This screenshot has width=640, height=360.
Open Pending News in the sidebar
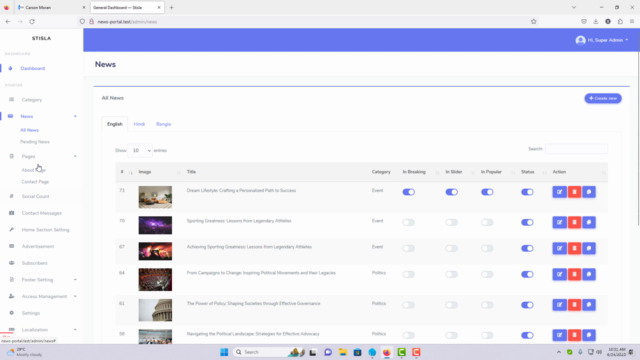[x=35, y=142]
